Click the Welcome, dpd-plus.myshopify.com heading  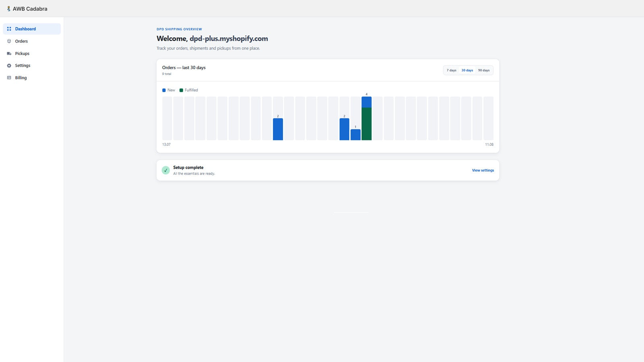(212, 39)
